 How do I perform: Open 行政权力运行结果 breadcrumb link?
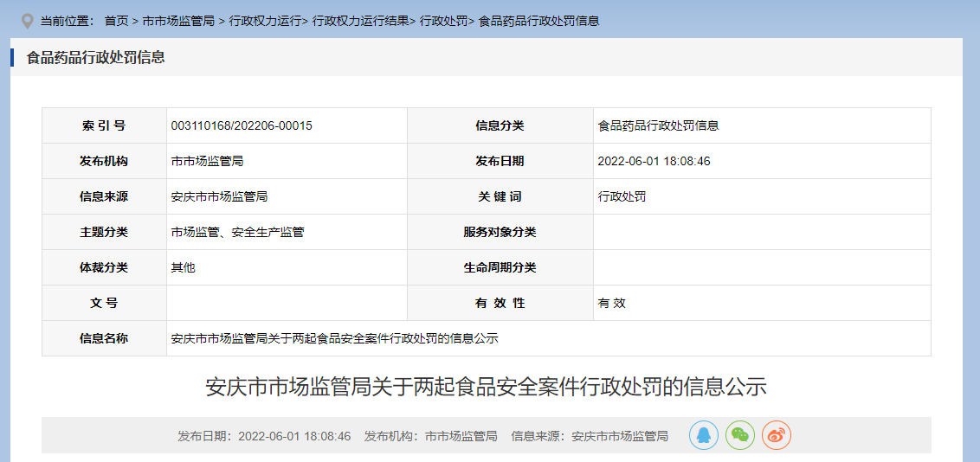tap(360, 22)
